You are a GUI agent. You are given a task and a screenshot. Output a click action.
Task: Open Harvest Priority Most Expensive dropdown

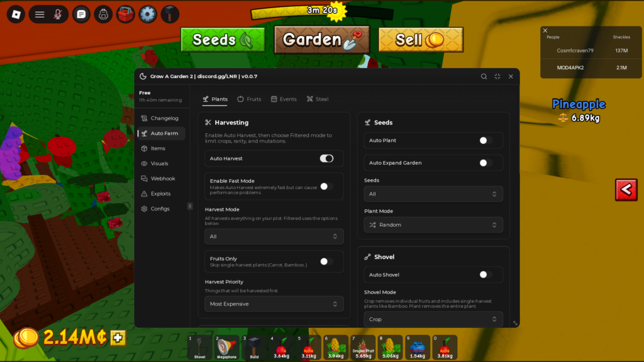pos(274,304)
